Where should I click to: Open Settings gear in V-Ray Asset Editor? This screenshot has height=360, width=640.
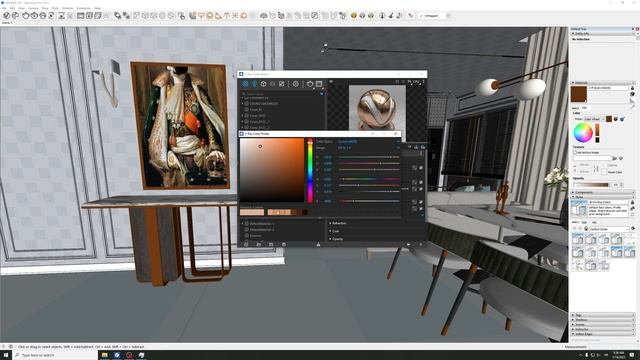coord(296,84)
